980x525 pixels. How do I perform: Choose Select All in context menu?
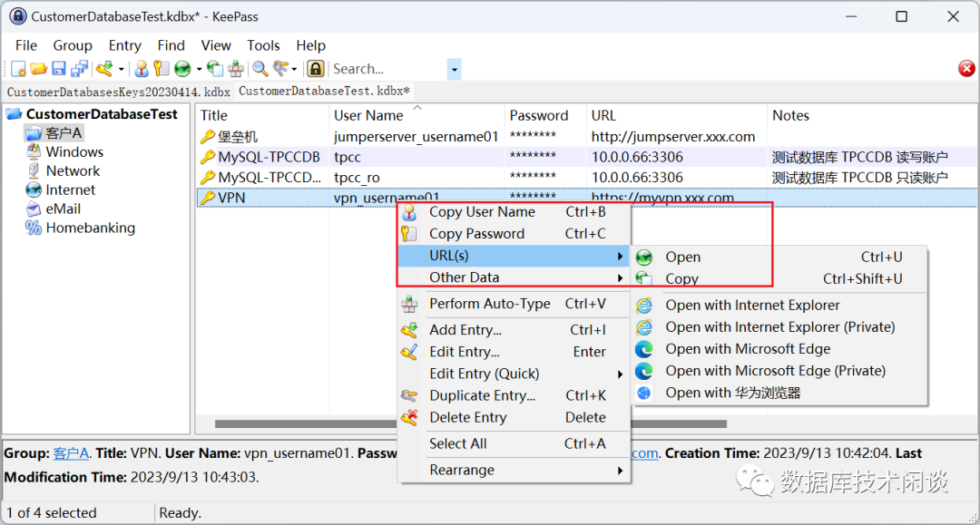[514, 443]
